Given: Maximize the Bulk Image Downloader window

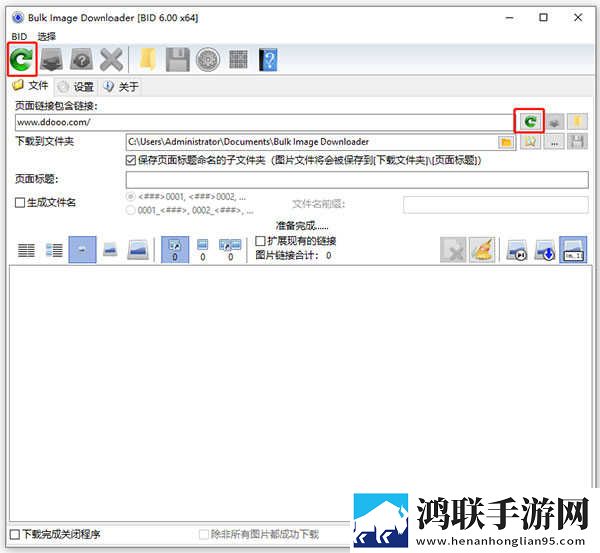Looking at the screenshot, I should point(543,18).
